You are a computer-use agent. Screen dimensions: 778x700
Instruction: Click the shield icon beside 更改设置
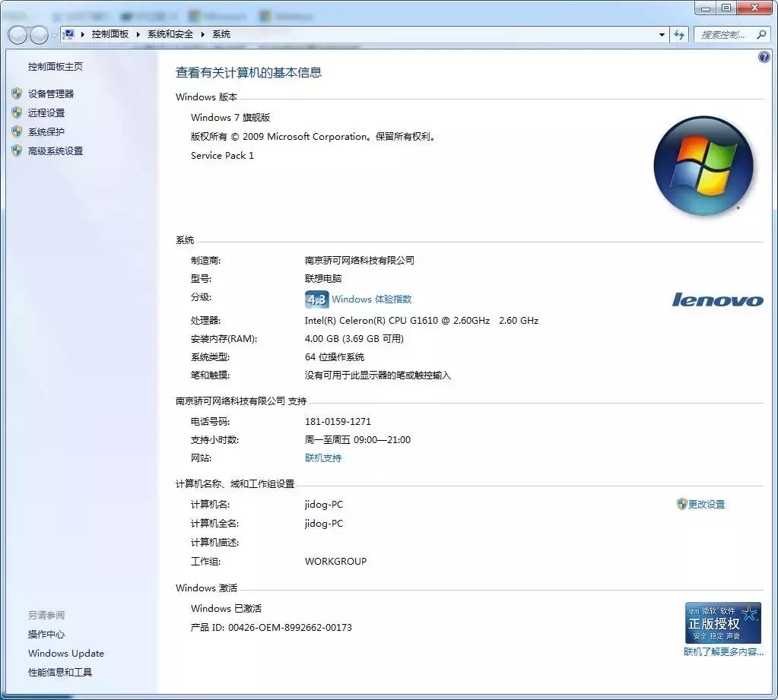tap(681, 504)
